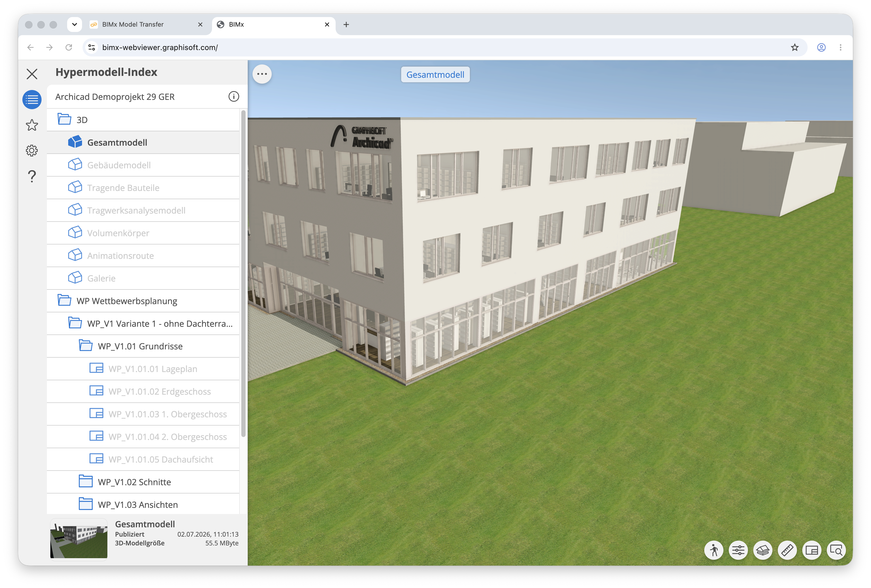
Task: Open the Tragwerksanalysemodell view
Action: [143, 210]
